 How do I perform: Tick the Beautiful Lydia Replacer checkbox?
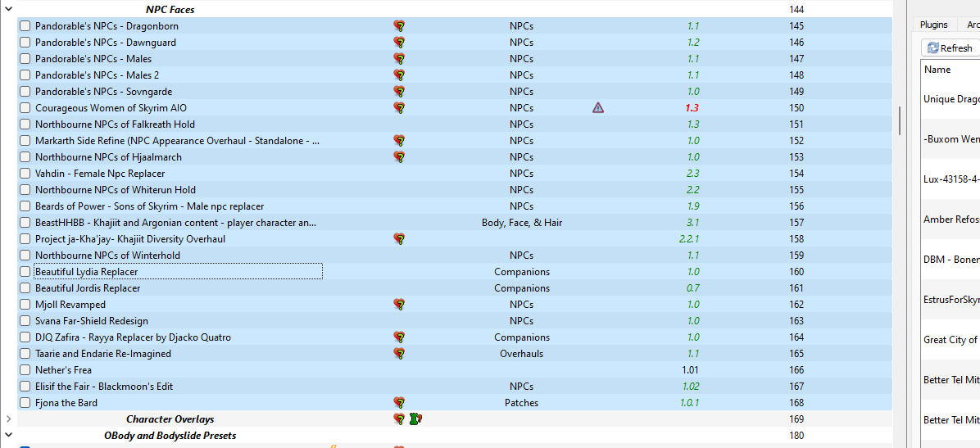coord(25,272)
